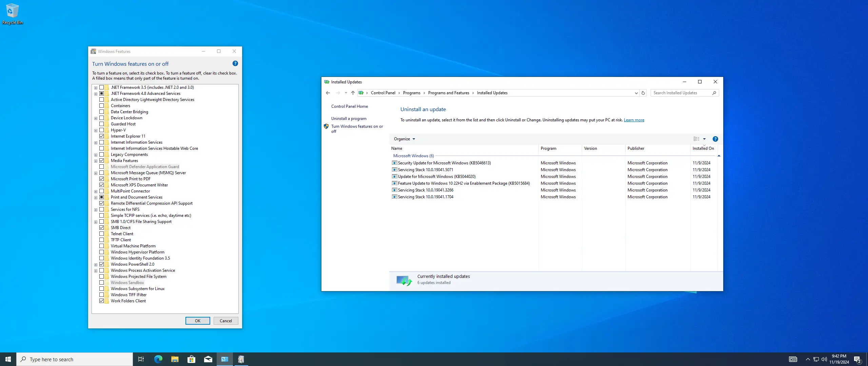The image size is (868, 366).
Task: Click the help icon in Windows Features
Action: (x=235, y=64)
